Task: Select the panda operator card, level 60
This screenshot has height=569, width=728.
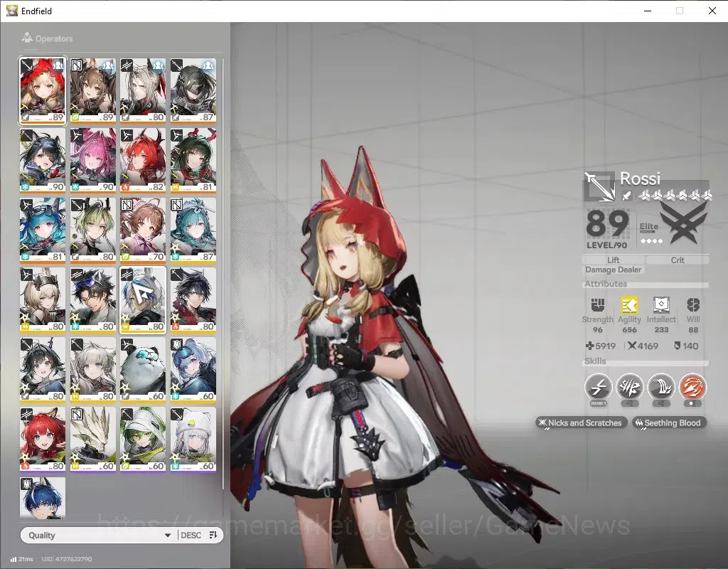Action: (x=143, y=370)
